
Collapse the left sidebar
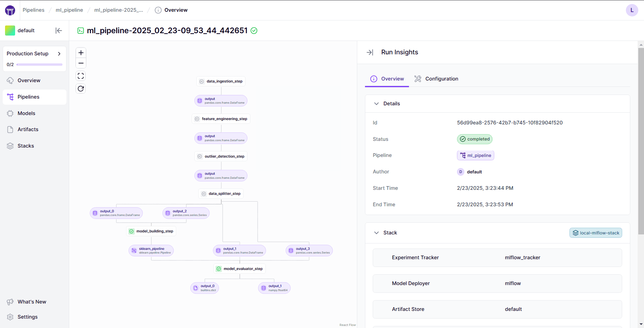tap(59, 31)
